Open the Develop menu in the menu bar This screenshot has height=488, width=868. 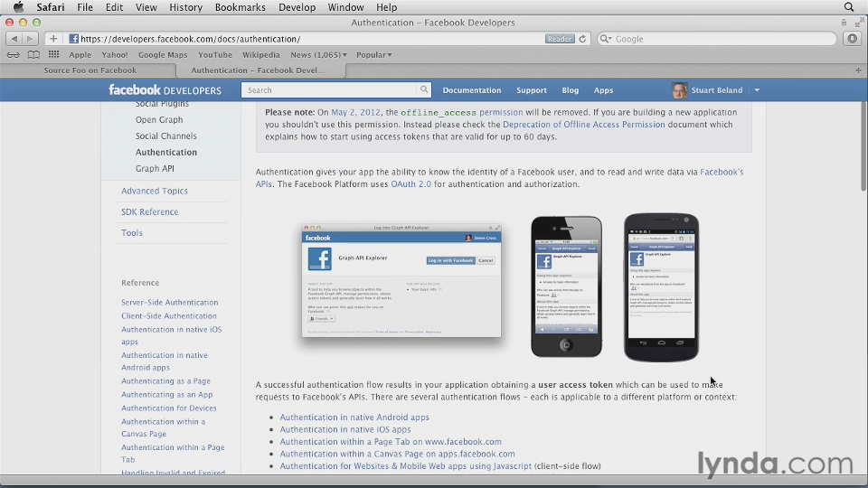click(297, 7)
